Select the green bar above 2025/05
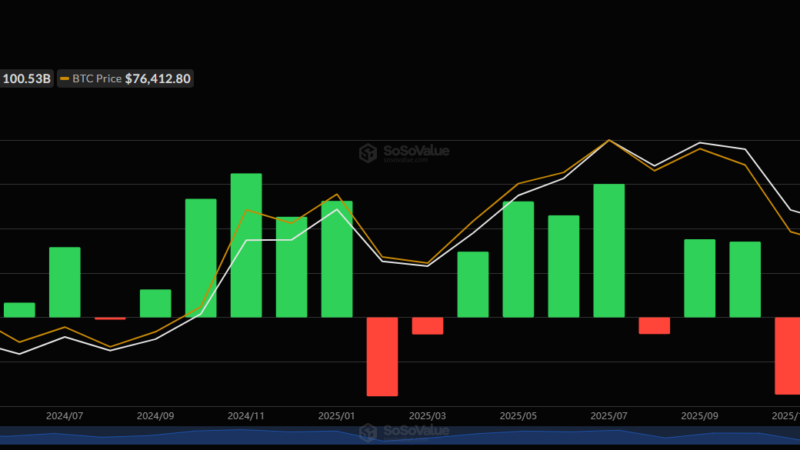 click(518, 259)
